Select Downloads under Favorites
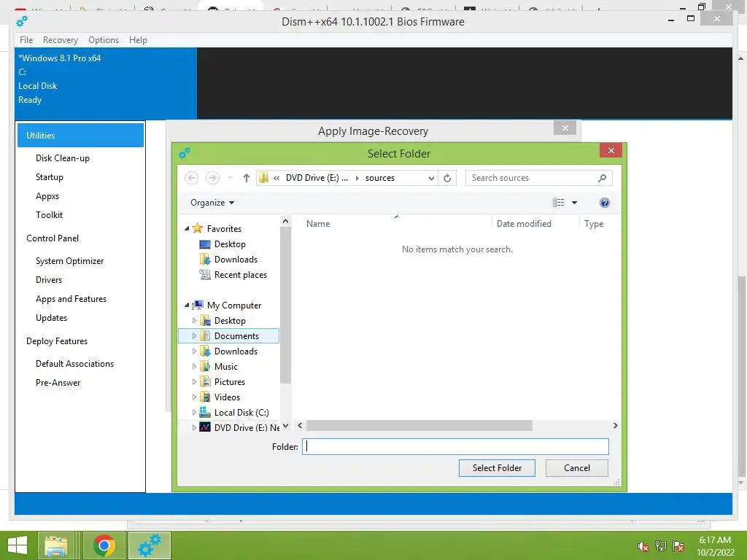 coord(236,260)
